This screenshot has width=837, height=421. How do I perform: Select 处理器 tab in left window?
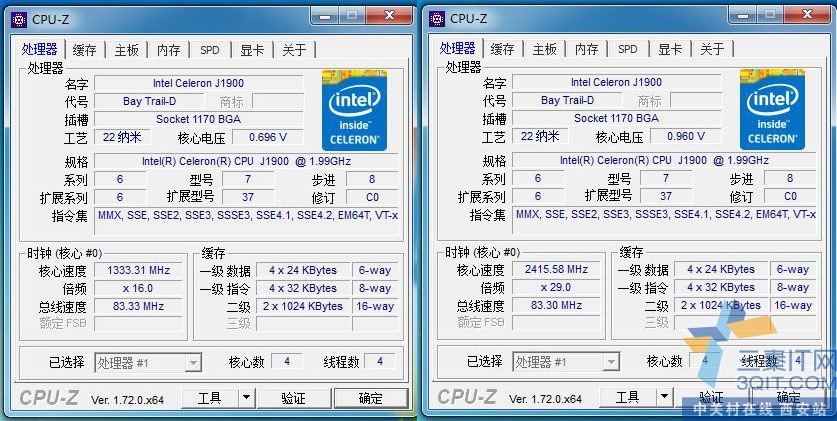point(40,49)
